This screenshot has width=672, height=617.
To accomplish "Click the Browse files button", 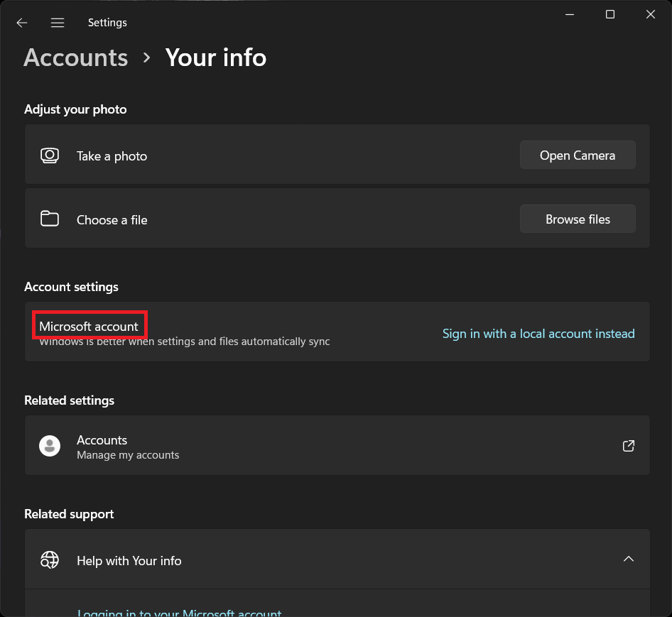I will (x=578, y=219).
